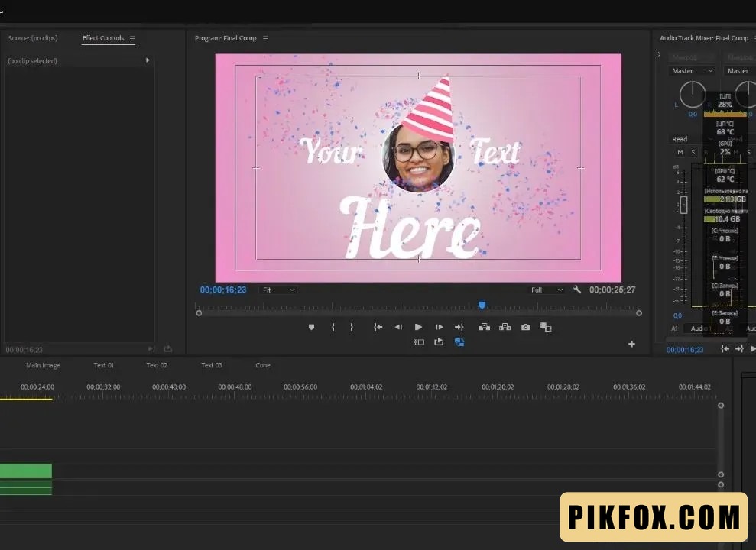756x550 pixels.
Task: Select the Main Image timeline tab
Action: tap(43, 365)
